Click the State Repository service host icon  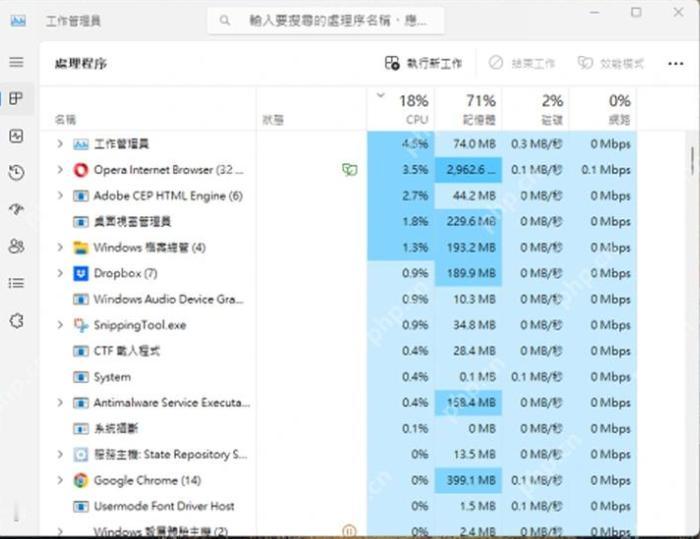click(81, 455)
